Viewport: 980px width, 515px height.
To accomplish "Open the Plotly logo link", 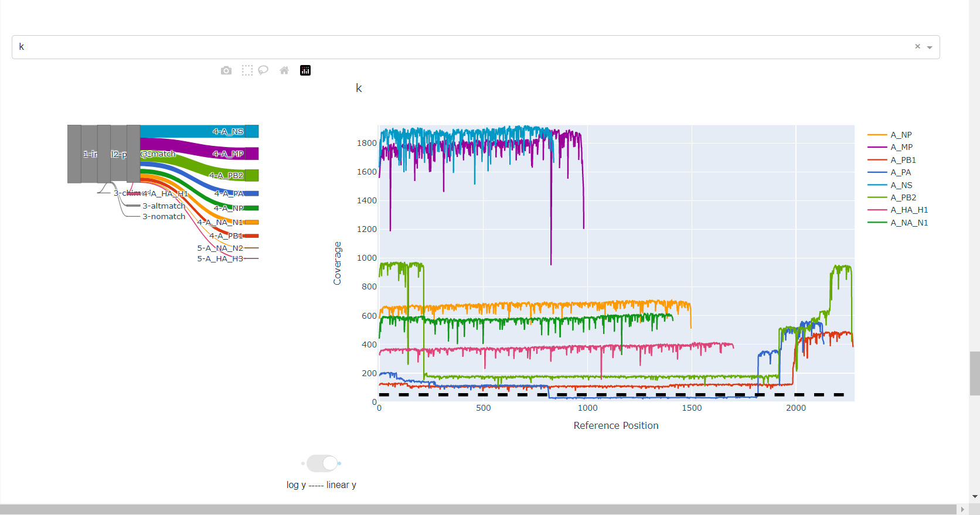I will coord(305,70).
